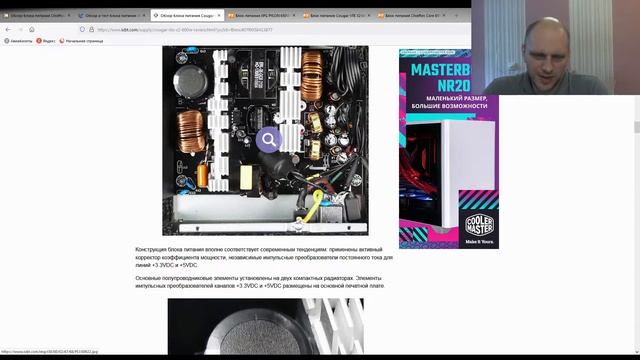The image size is (640, 360).
Task: Close the Chieftec Core tab
Action: click(444, 16)
